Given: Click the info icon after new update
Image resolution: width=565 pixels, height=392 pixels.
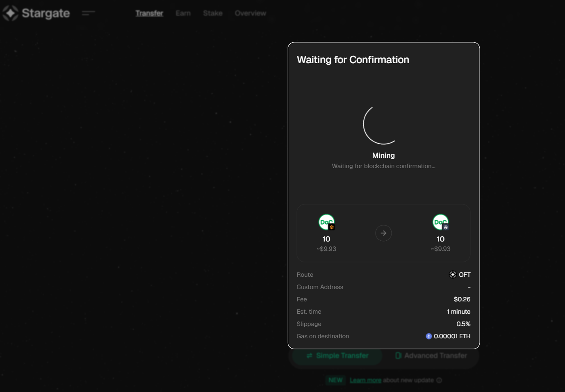Looking at the screenshot, I should (x=439, y=380).
